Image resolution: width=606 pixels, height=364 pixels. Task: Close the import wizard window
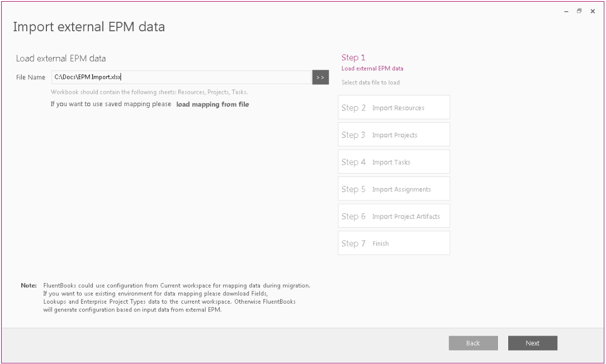coord(593,11)
